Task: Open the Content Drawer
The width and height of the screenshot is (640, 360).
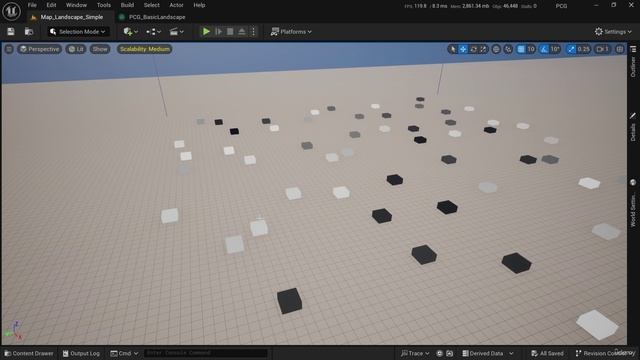Action: pyautogui.click(x=29, y=353)
